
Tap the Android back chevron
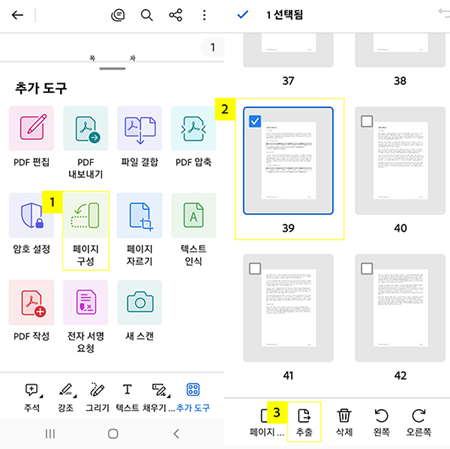tap(176, 434)
